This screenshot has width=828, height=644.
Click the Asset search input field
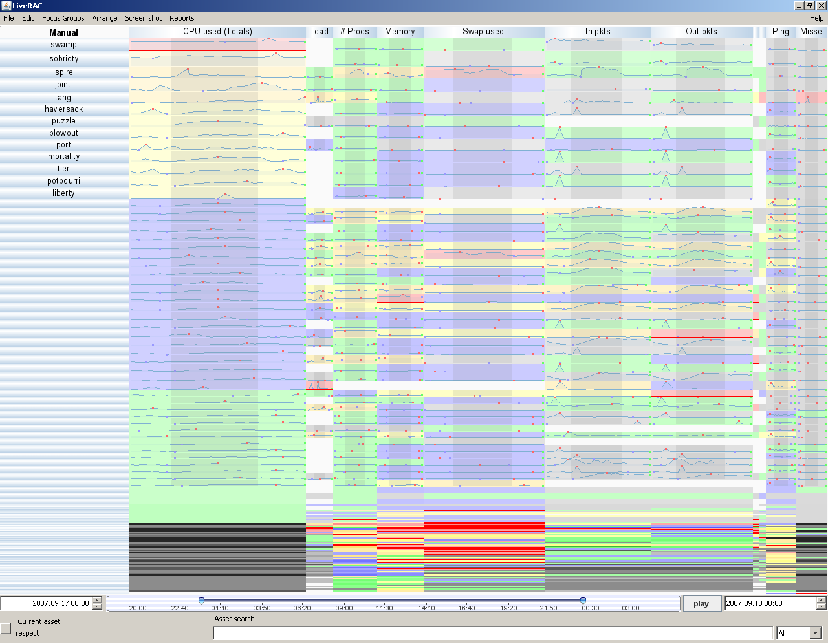(x=493, y=633)
